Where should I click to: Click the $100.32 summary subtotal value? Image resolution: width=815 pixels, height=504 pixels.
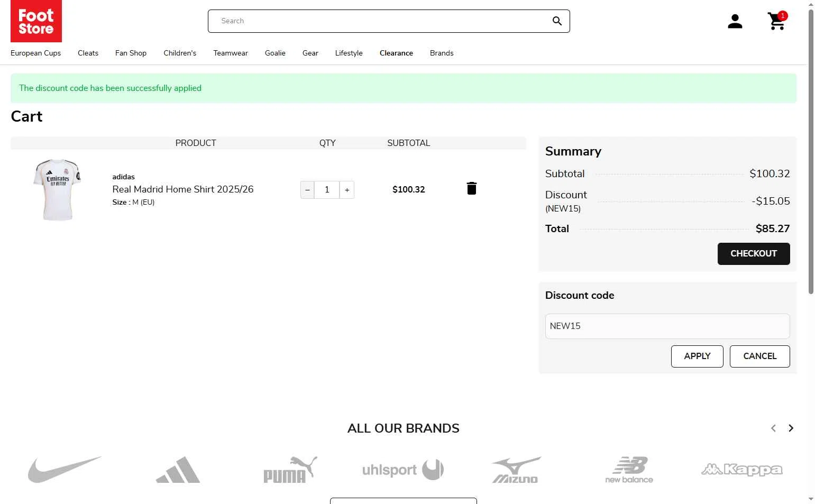coord(770,173)
